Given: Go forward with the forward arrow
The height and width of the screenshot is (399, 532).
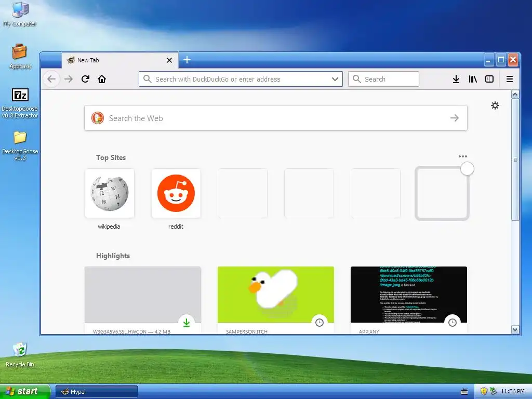Looking at the screenshot, I should coord(69,79).
